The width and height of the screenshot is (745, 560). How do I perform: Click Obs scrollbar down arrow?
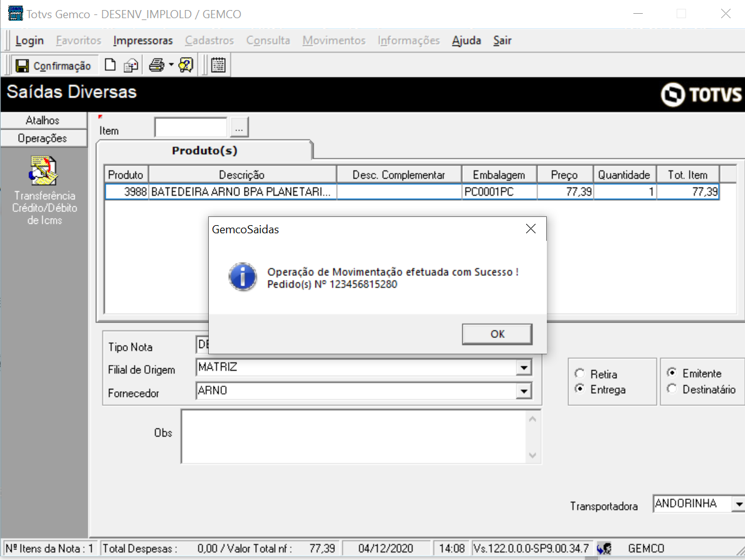pyautogui.click(x=532, y=455)
